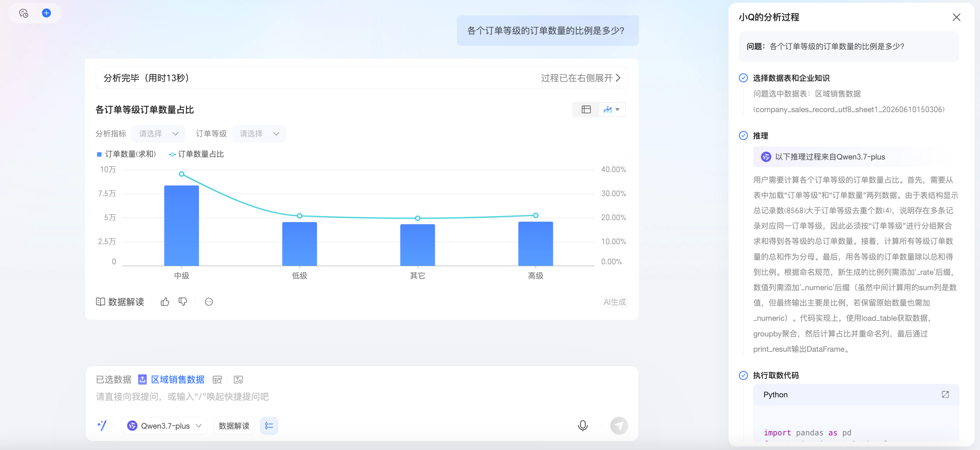The image size is (980, 450).
Task: Open the 订单等级 请选择 dropdown
Action: [x=259, y=134]
